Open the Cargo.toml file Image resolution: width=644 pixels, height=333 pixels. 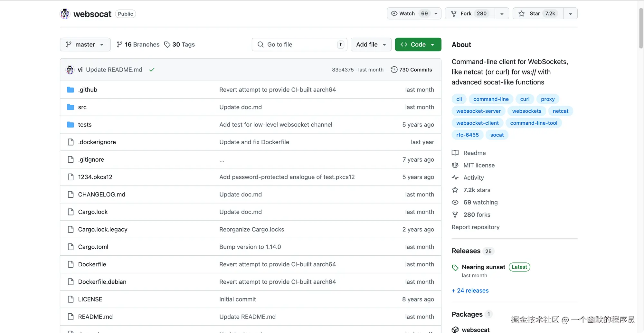(93, 247)
